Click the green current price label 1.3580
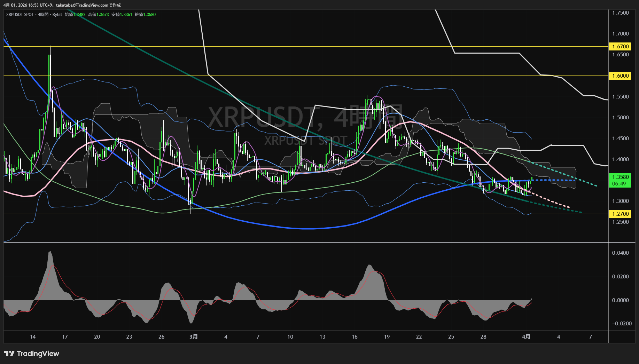This screenshot has height=364, width=639. click(620, 177)
